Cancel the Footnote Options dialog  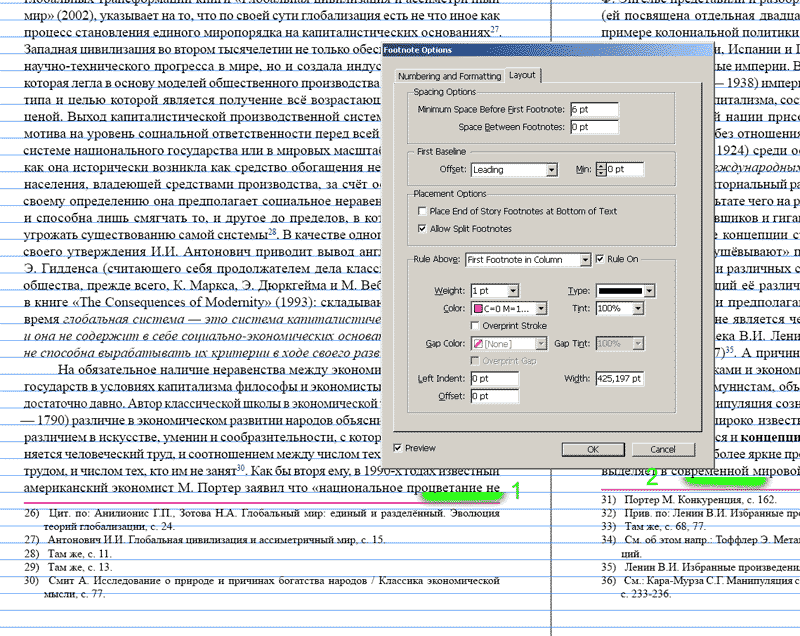point(663,449)
